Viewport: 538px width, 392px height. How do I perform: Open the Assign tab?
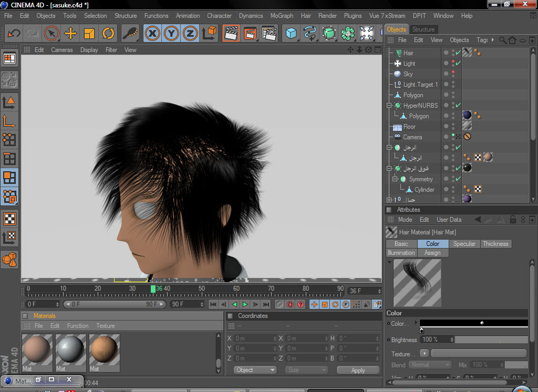432,253
